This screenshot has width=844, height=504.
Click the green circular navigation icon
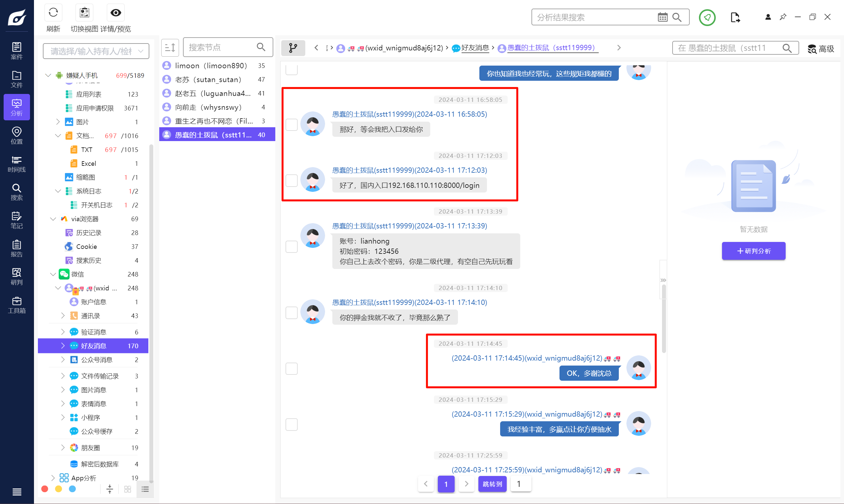click(707, 17)
